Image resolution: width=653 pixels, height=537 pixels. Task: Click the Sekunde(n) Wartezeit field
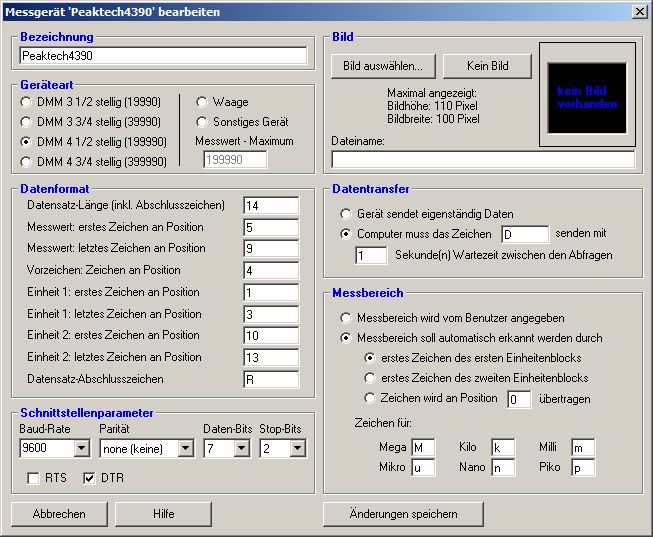pos(371,255)
